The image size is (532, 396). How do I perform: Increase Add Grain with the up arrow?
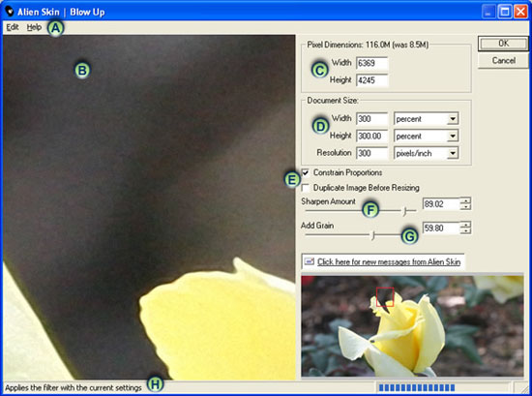(465, 225)
